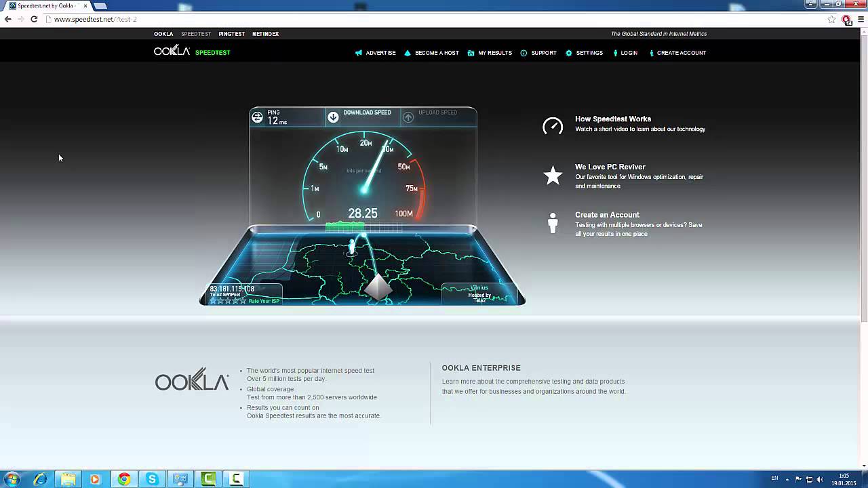Click the browser forward arrow
The width and height of the screenshot is (868, 488).
tap(20, 19)
